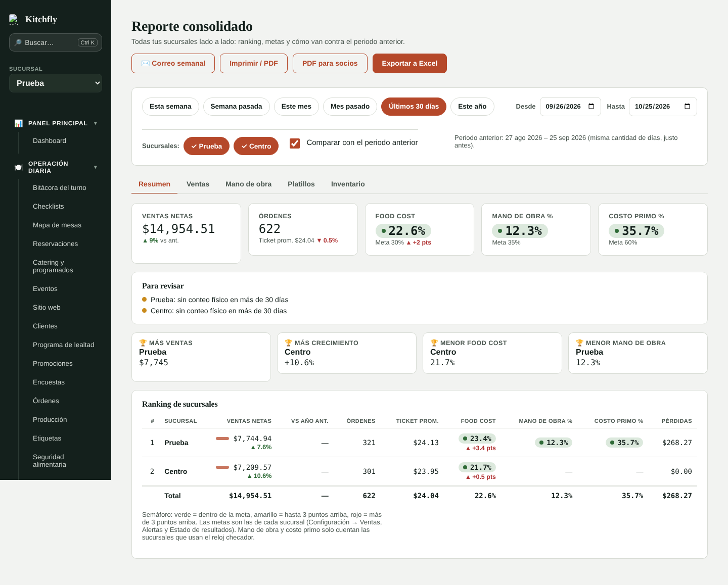Go to Eventos

click(x=45, y=289)
